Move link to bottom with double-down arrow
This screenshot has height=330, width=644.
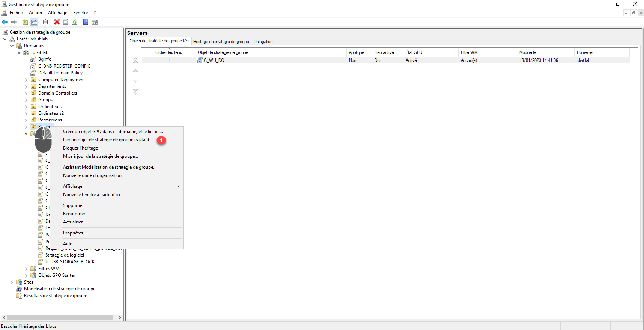[x=135, y=91]
